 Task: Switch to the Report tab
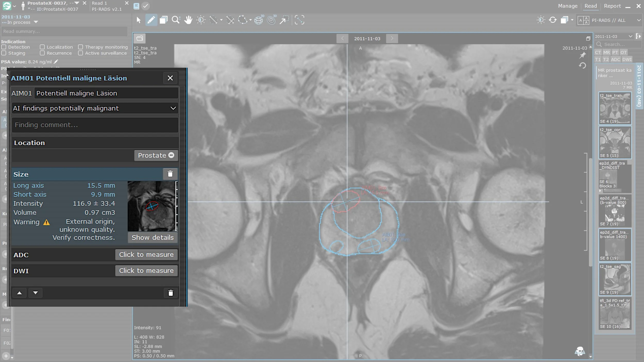point(612,6)
